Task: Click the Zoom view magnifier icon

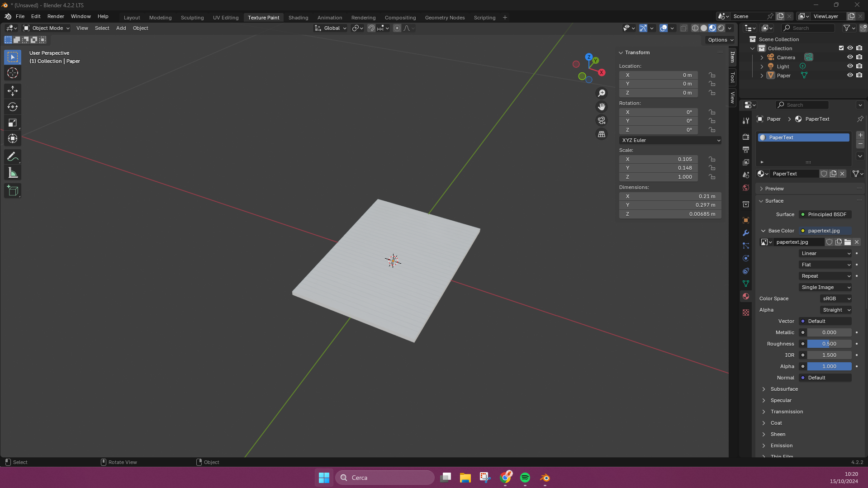Action: 602,93
